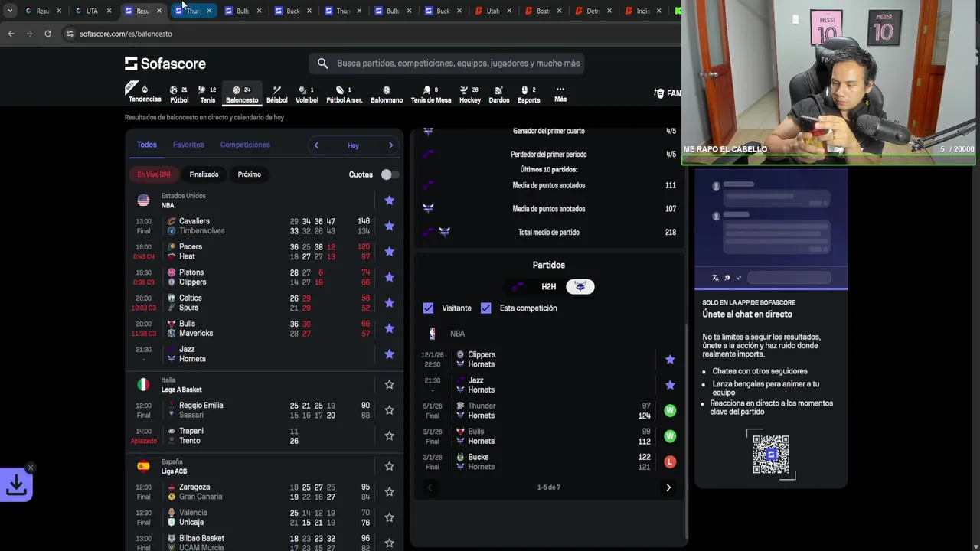980x551 pixels.
Task: Click the sofascore.com address bar
Action: (126, 34)
